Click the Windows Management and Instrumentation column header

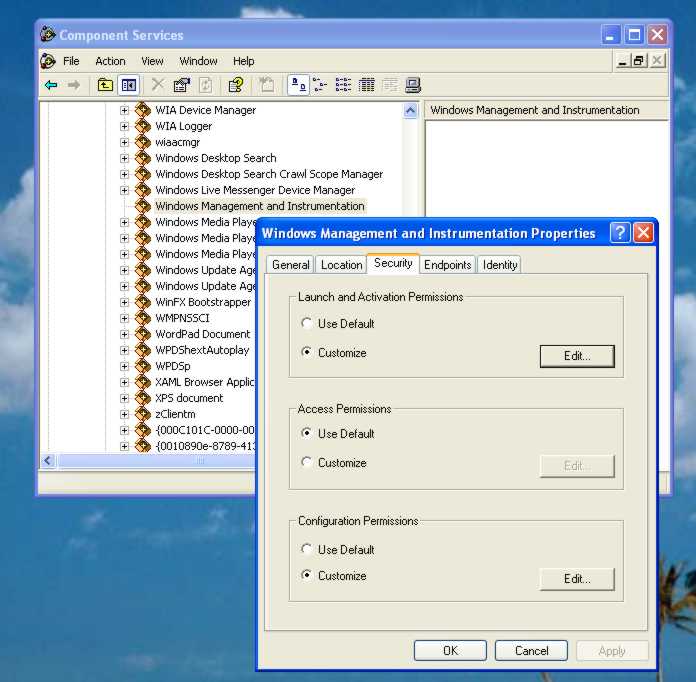(x=546, y=110)
